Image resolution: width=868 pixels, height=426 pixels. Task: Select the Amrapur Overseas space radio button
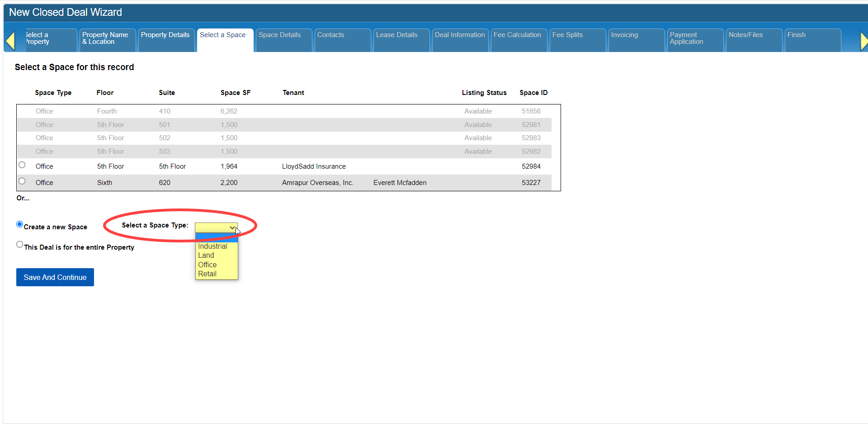pos(22,181)
